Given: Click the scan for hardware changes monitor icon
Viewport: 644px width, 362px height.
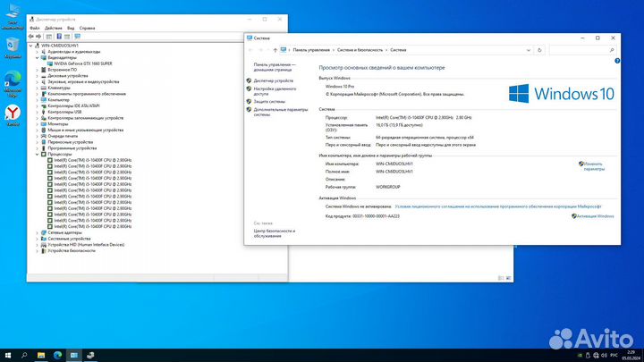Looking at the screenshot, I should 77,37.
